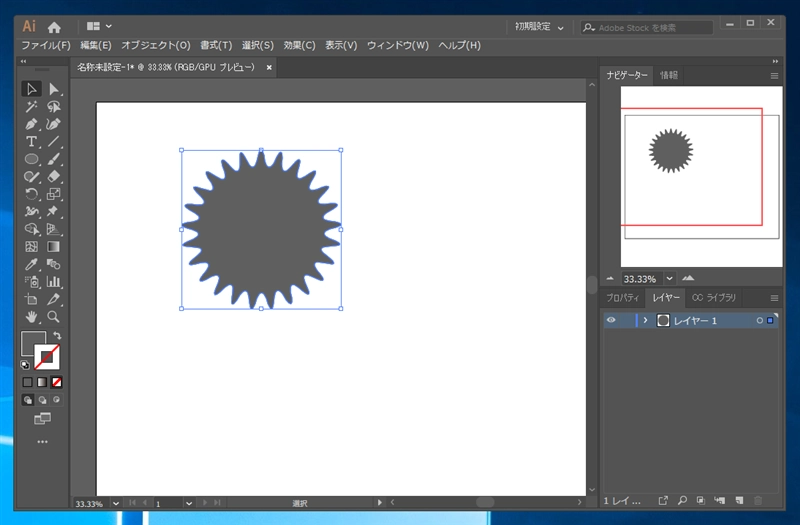Swap fill and stroke colors
800x525 pixels.
pos(57,336)
